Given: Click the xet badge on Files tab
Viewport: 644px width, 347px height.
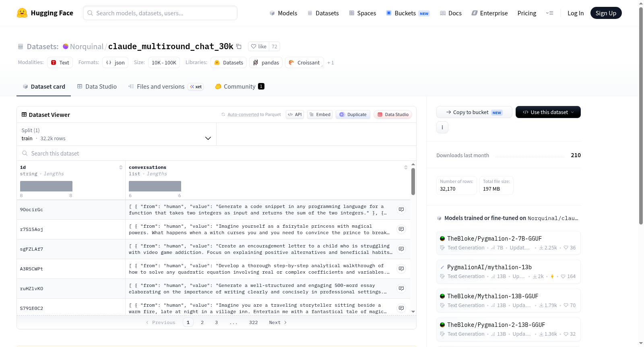Looking at the screenshot, I should click(x=196, y=87).
